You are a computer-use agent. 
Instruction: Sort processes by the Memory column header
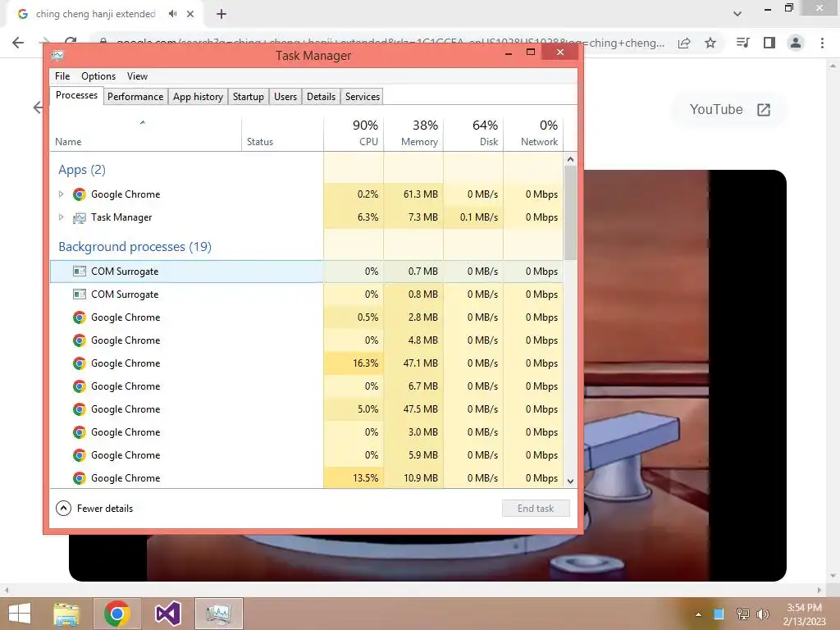413,133
